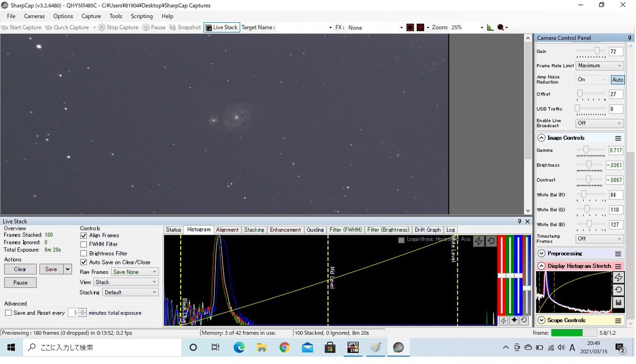Open the Preprocessing hamburger menu

618,254
